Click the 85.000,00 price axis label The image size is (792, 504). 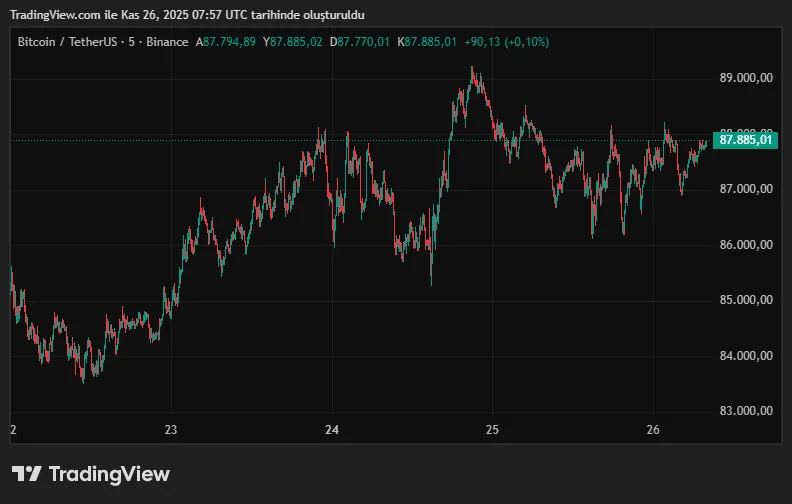click(746, 300)
